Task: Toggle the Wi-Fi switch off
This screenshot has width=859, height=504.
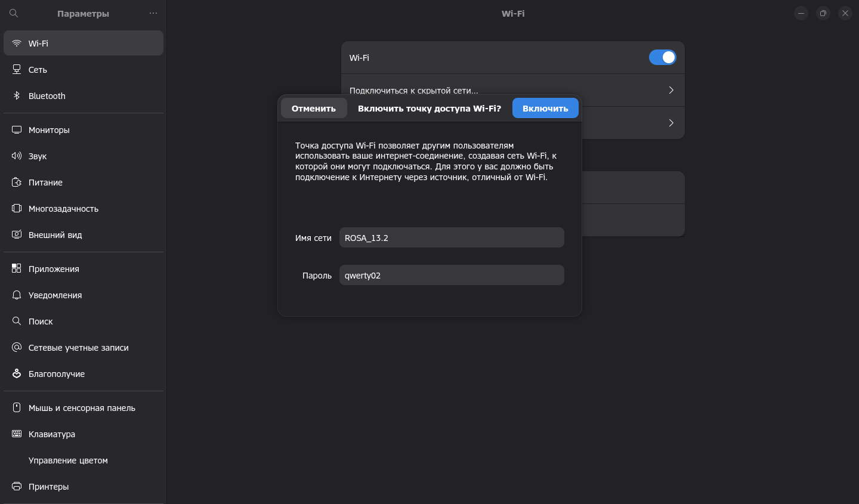Action: 662,57
